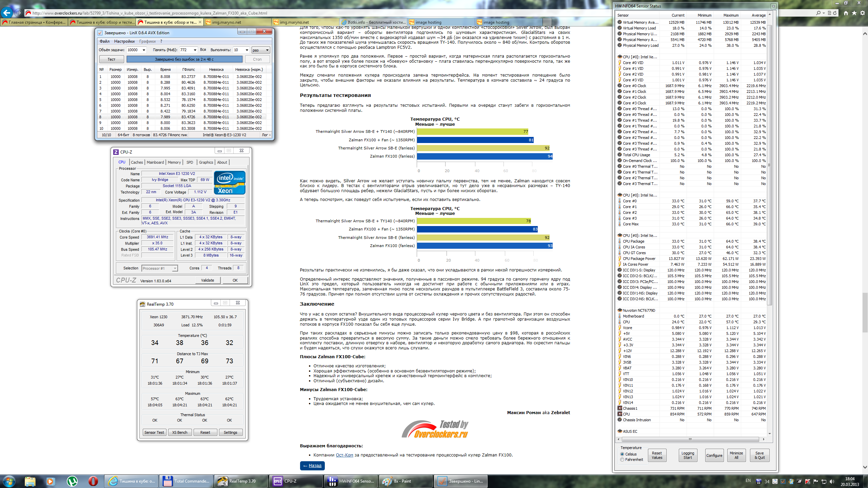Select the Celsius temperature radio button
868x488 pixels.
pyautogui.click(x=622, y=454)
